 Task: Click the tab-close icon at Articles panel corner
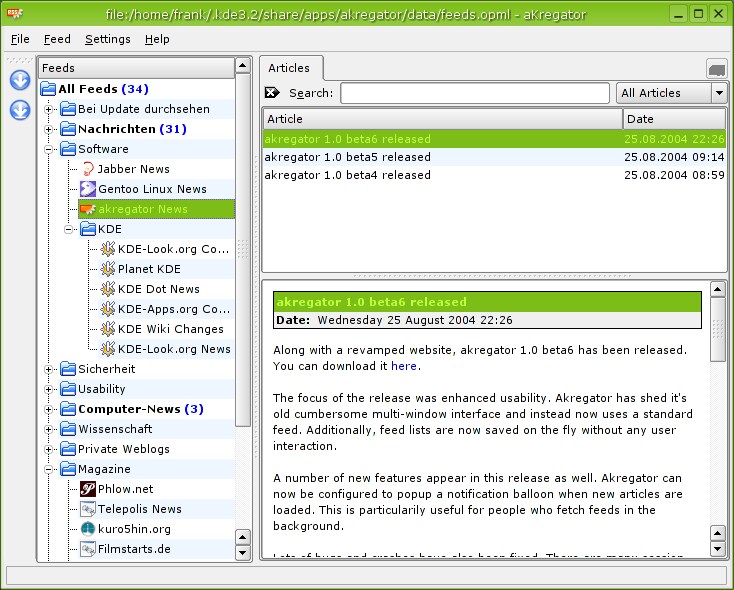point(716,69)
